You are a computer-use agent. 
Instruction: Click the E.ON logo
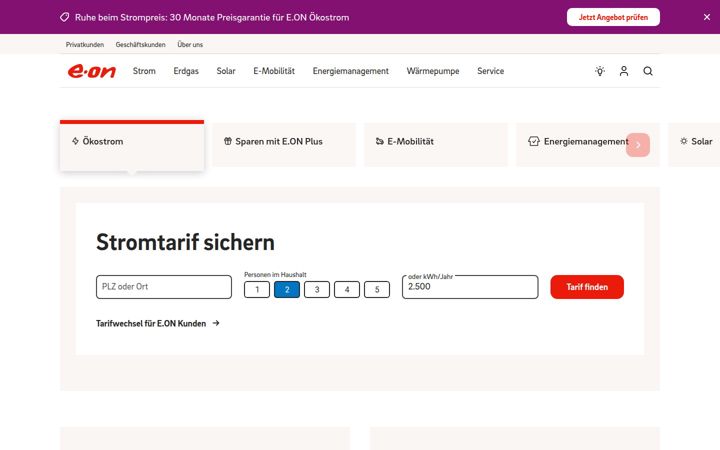pyautogui.click(x=92, y=71)
